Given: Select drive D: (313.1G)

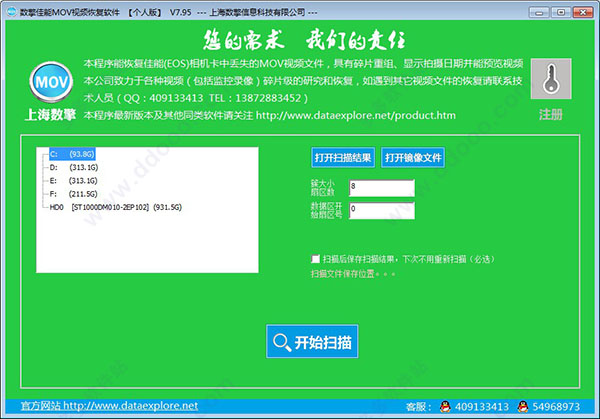Looking at the screenshot, I should click(x=73, y=168).
